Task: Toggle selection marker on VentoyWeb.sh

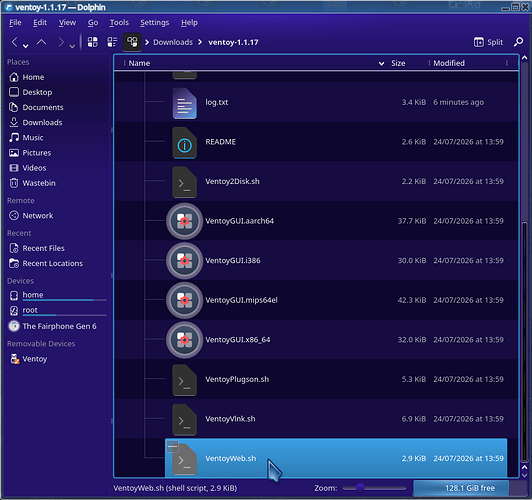Action: (172, 446)
